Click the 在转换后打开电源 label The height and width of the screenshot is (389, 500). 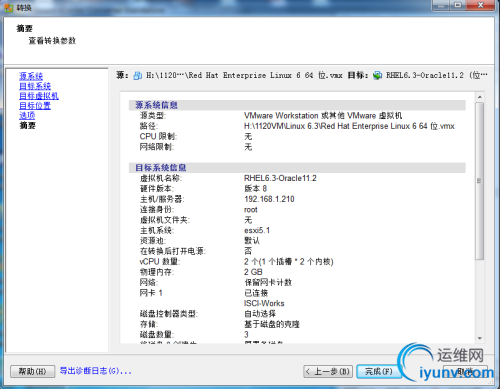(x=173, y=251)
